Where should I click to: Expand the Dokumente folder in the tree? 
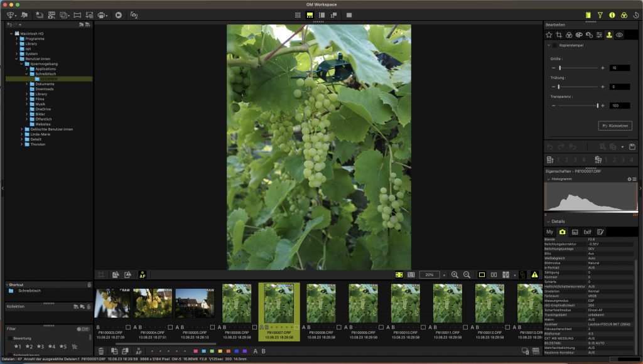pos(27,83)
